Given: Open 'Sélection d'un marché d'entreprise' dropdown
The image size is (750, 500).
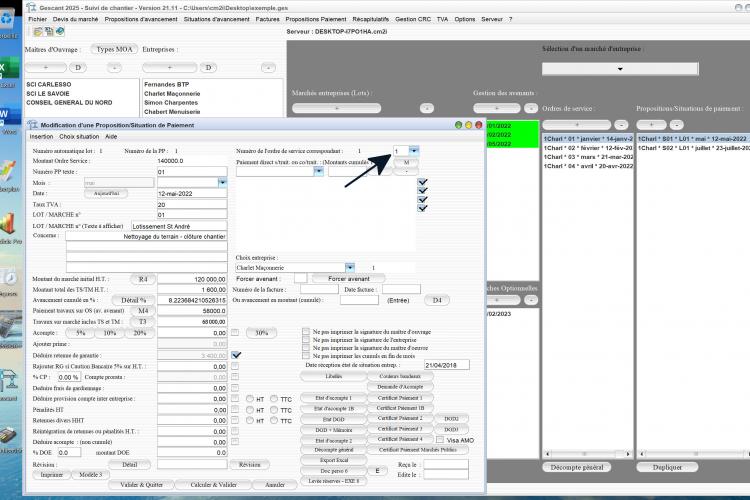Looking at the screenshot, I should 620,69.
